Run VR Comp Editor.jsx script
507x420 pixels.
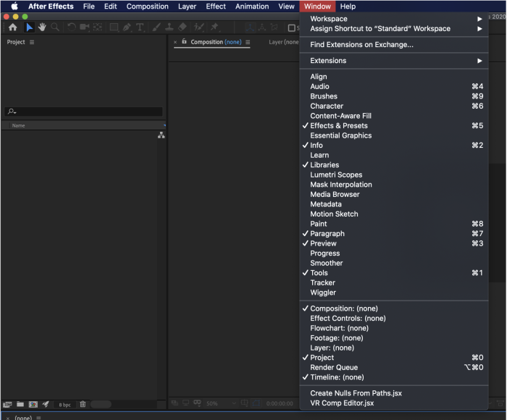click(394, 403)
